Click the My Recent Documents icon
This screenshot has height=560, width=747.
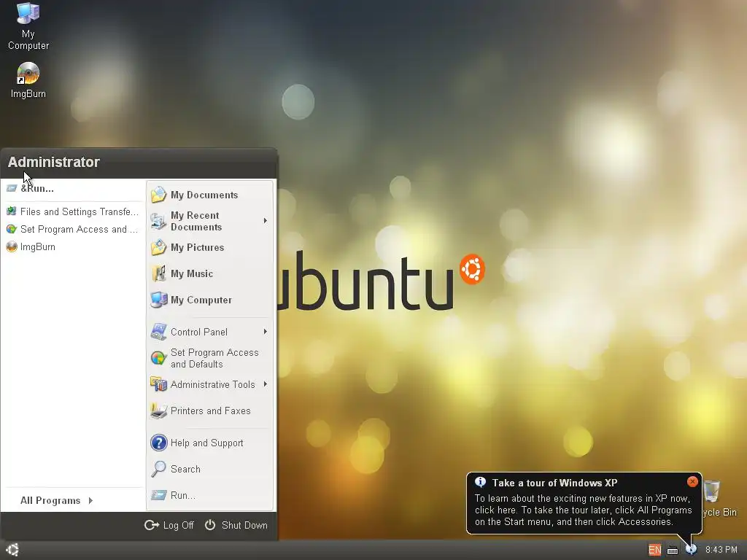(158, 221)
